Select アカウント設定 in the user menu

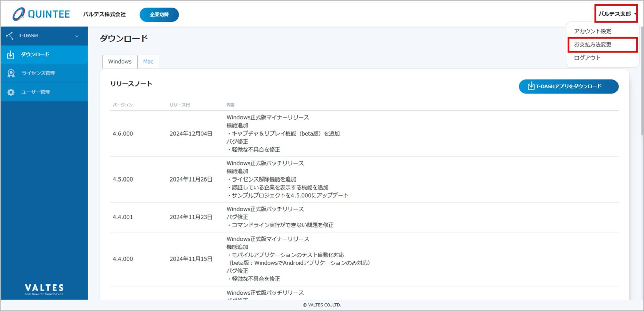593,31
